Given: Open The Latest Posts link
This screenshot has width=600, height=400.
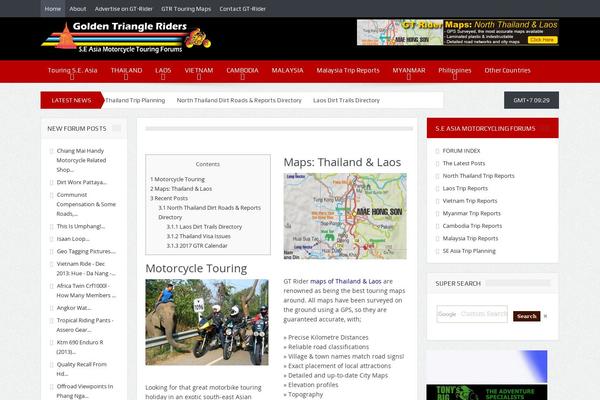Looking at the screenshot, I should pyautogui.click(x=464, y=163).
